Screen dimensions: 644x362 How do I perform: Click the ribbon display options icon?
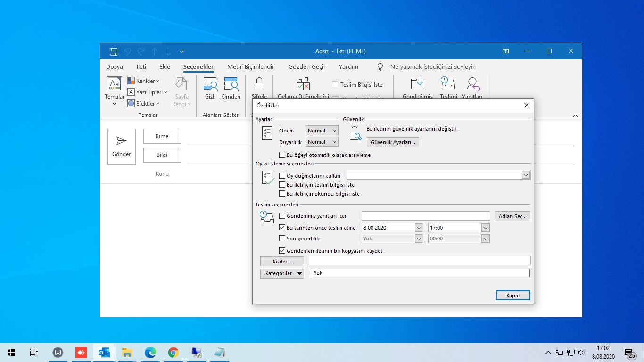505,51
